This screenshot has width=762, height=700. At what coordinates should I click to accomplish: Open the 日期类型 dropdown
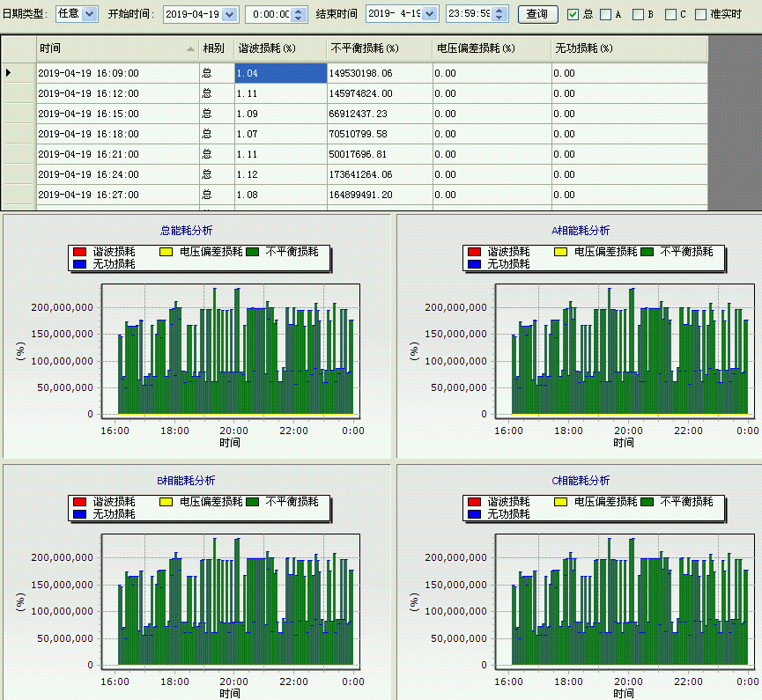(x=89, y=14)
